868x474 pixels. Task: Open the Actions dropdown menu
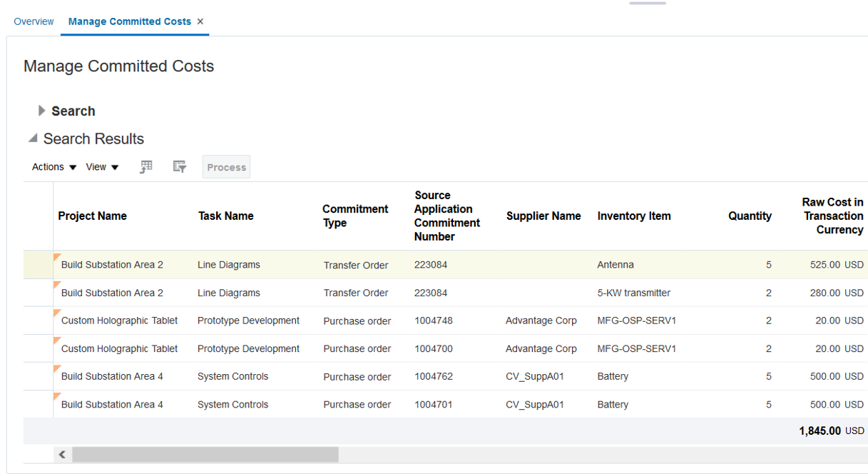click(x=54, y=167)
